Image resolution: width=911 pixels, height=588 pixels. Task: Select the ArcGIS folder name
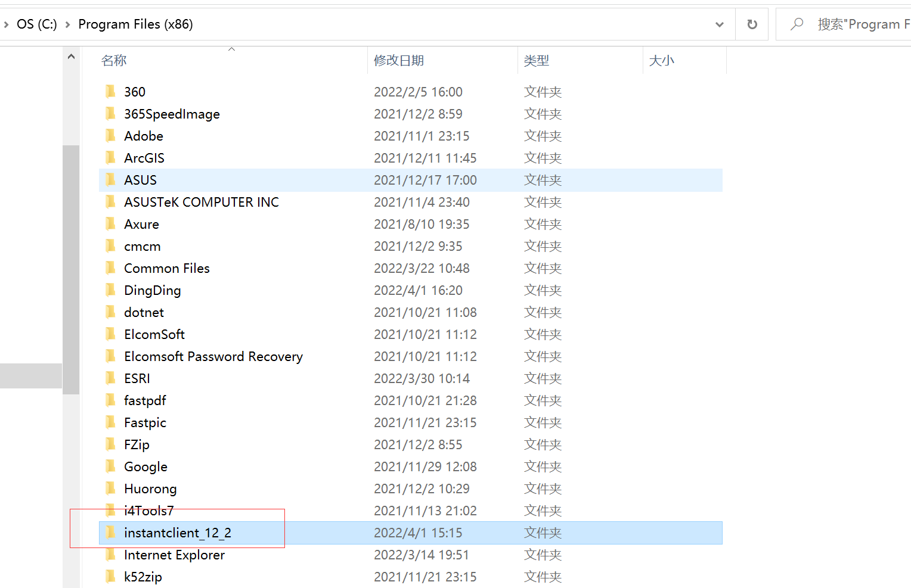coord(144,158)
